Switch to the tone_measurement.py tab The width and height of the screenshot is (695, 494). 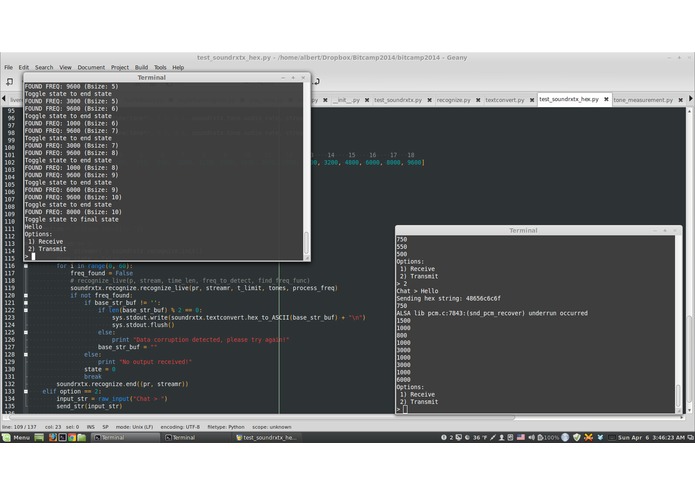tap(643, 100)
